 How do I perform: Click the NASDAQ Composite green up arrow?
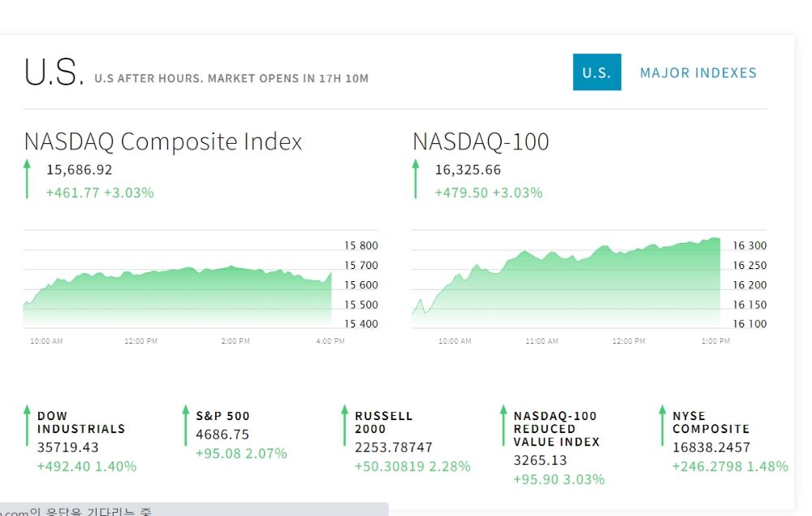tap(27, 179)
